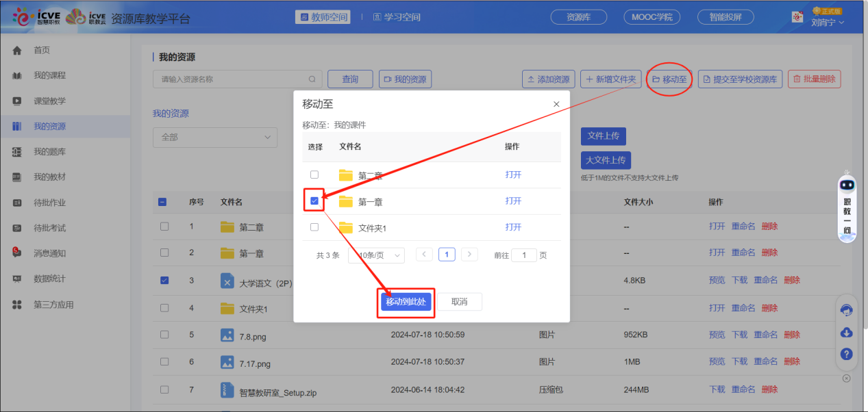Open the 全部 resource filter dropdown
The width and height of the screenshot is (868, 412).
click(x=214, y=138)
